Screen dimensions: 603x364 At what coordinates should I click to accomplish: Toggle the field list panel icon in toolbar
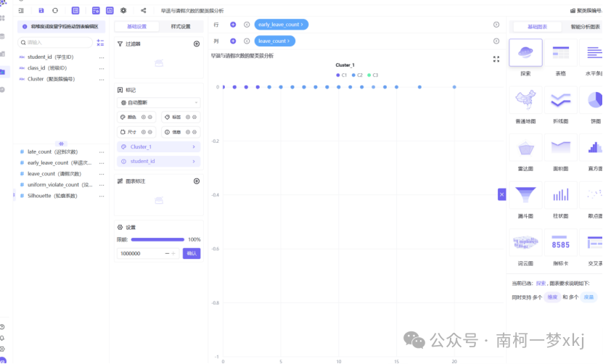click(x=75, y=10)
